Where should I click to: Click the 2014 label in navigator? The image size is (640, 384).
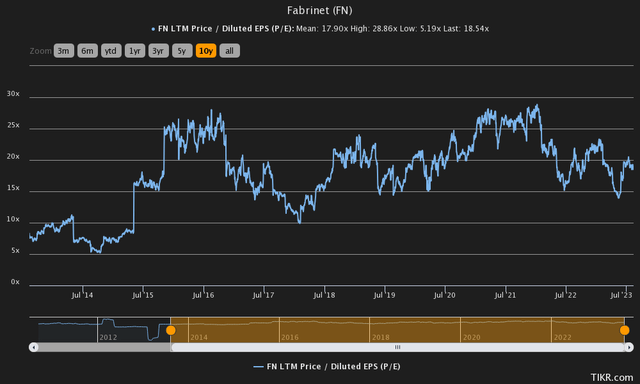199,337
